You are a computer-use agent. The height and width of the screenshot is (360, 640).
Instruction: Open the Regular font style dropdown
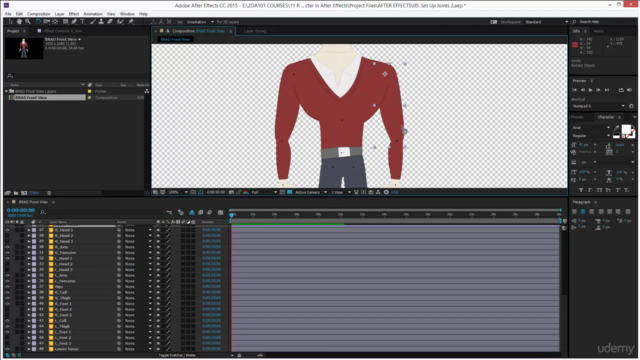coord(591,136)
